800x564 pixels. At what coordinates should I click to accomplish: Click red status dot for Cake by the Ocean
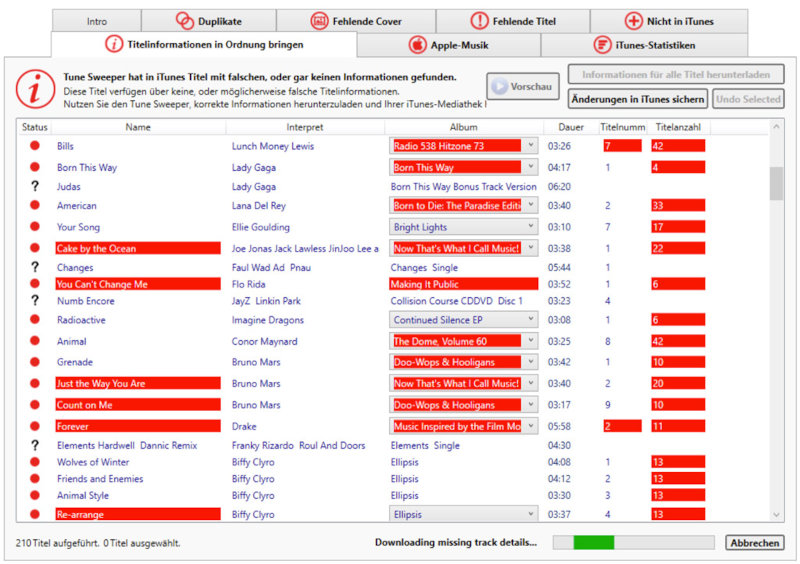tap(35, 248)
